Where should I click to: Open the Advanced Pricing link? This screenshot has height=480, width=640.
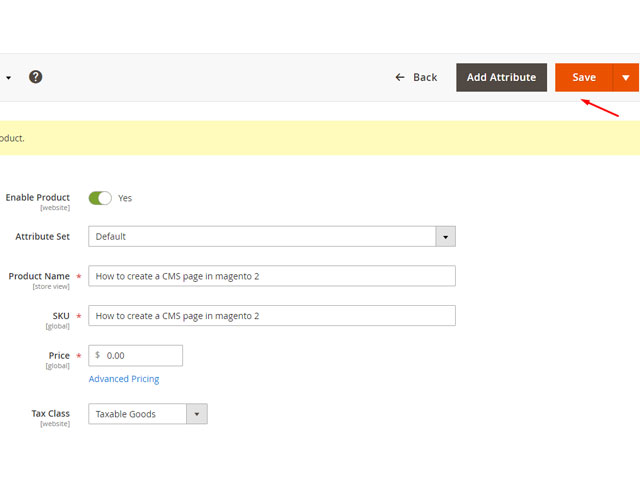coord(124,379)
